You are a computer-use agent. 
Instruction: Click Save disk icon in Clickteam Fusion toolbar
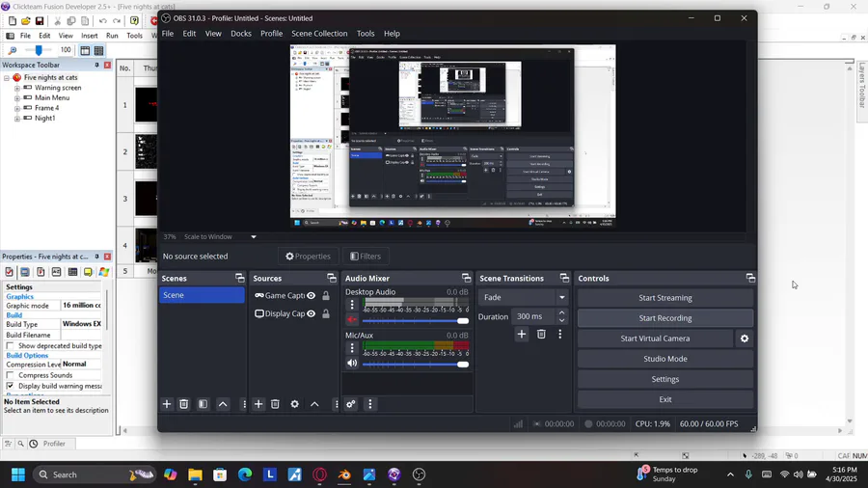click(x=40, y=21)
